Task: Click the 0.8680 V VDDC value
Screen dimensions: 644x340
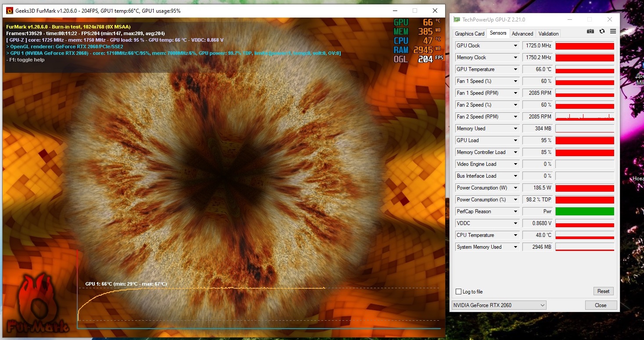Action: (x=537, y=223)
